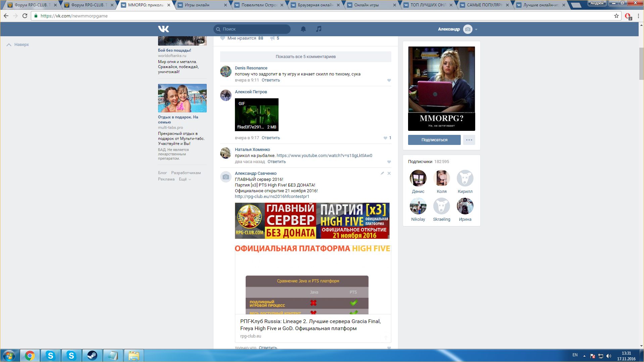Click the Блог footer link
The width and height of the screenshot is (644, 362).
click(x=162, y=173)
